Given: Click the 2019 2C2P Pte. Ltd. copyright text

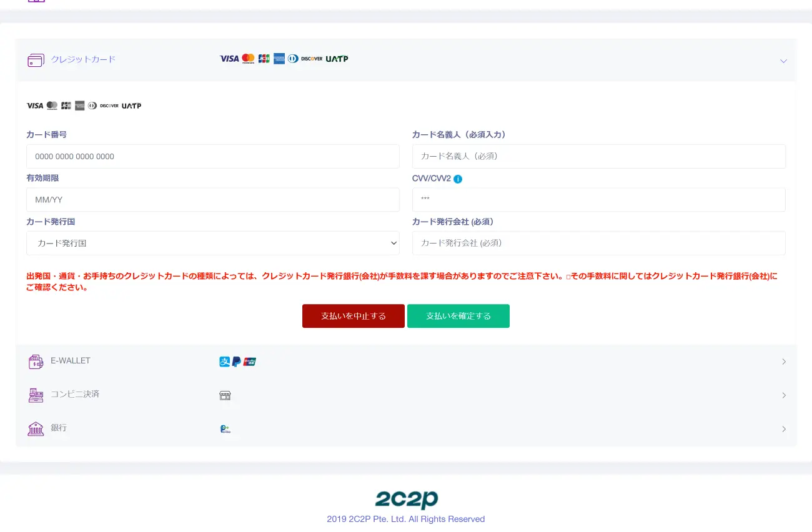Looking at the screenshot, I should coord(406,519).
